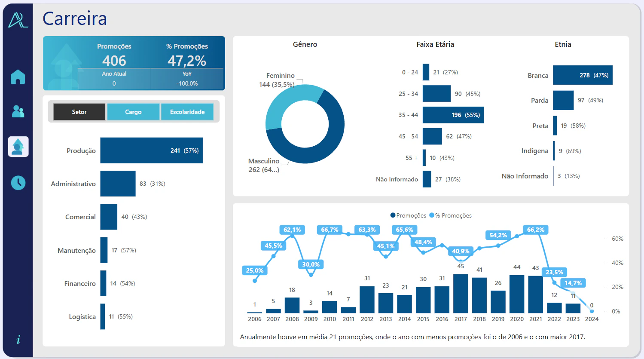The width and height of the screenshot is (644, 359).
Task: Click the Faixa Etária chart title
Action: point(435,44)
